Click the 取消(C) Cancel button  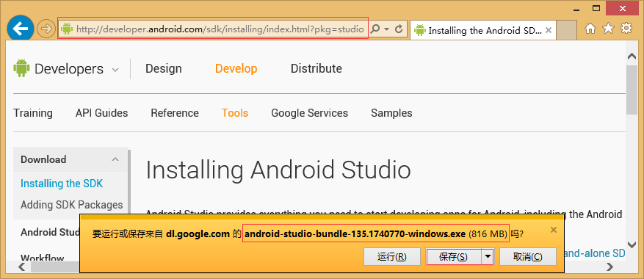pos(528,257)
